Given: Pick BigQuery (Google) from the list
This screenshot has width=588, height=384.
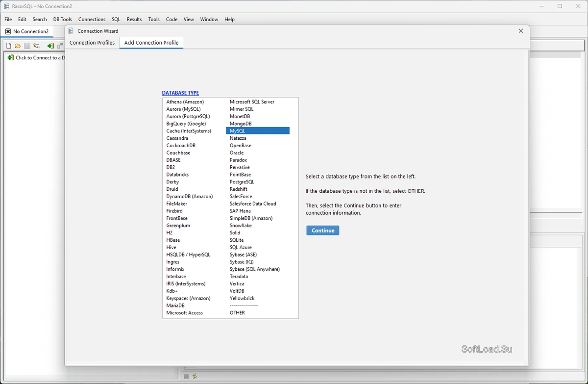Looking at the screenshot, I should (x=186, y=124).
